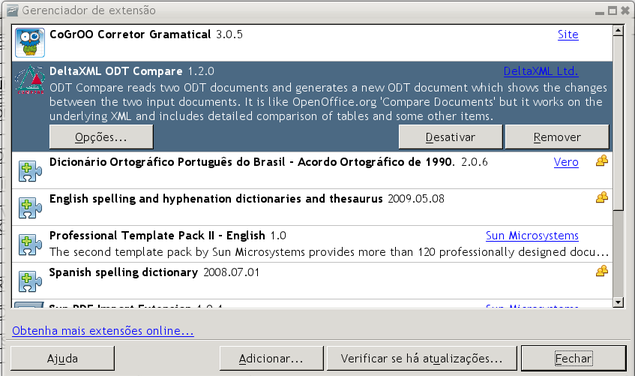Click shared-users icon on Dicionário Ortográfico row

(602, 161)
